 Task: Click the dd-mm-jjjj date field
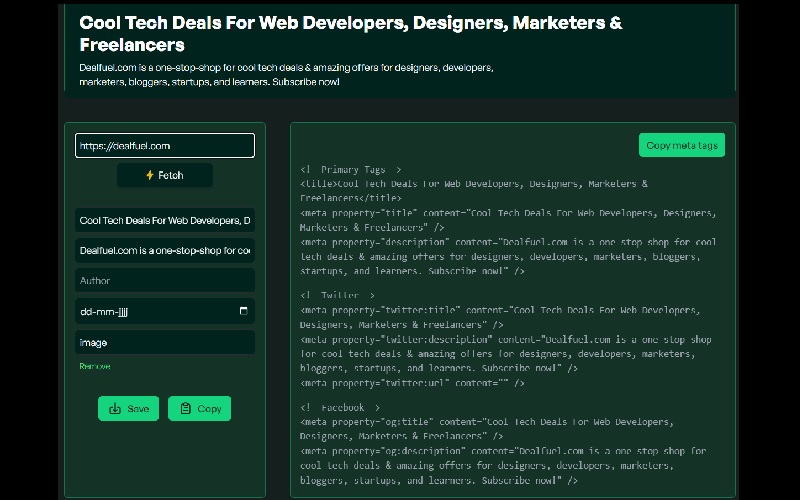pos(165,311)
